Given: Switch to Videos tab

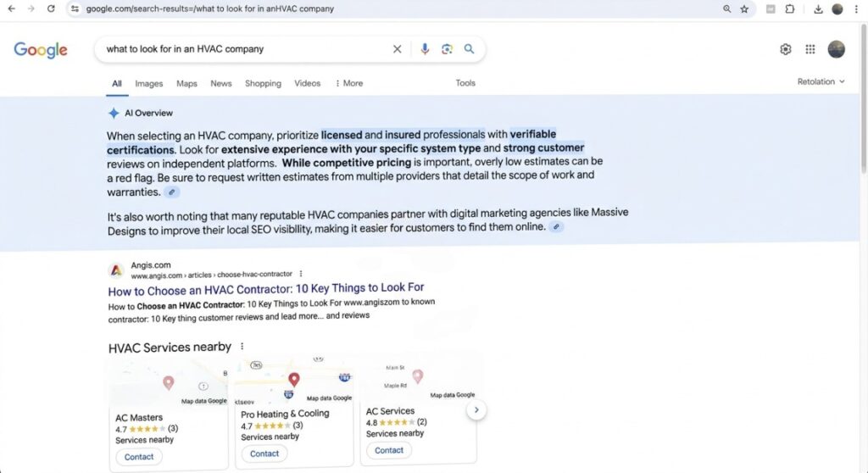Looking at the screenshot, I should pyautogui.click(x=307, y=84).
